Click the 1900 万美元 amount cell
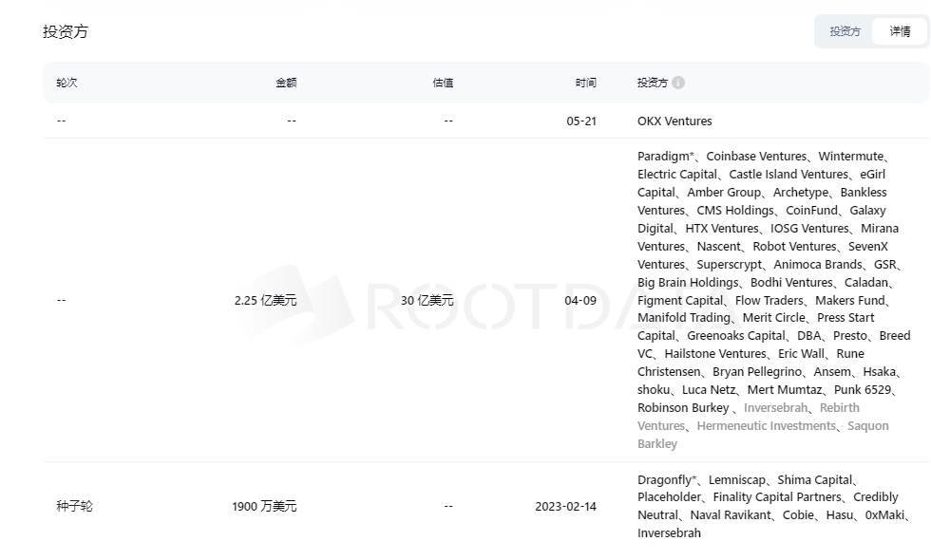Screen dimensions: 931x560 click(x=264, y=506)
